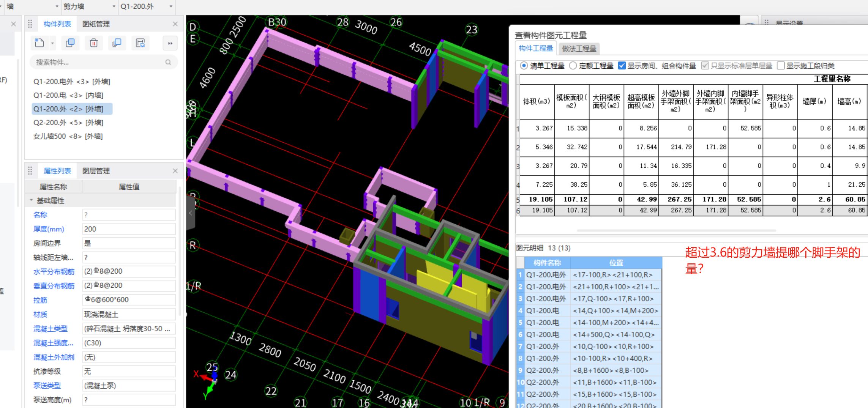Click the 垂直分布钢筋 value field
This screenshot has width=868, height=408.
tap(129, 285)
